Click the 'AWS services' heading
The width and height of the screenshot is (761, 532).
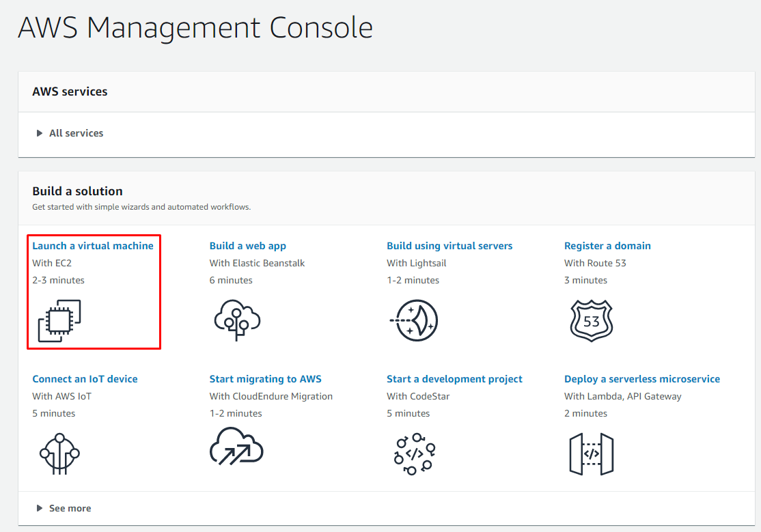point(70,92)
